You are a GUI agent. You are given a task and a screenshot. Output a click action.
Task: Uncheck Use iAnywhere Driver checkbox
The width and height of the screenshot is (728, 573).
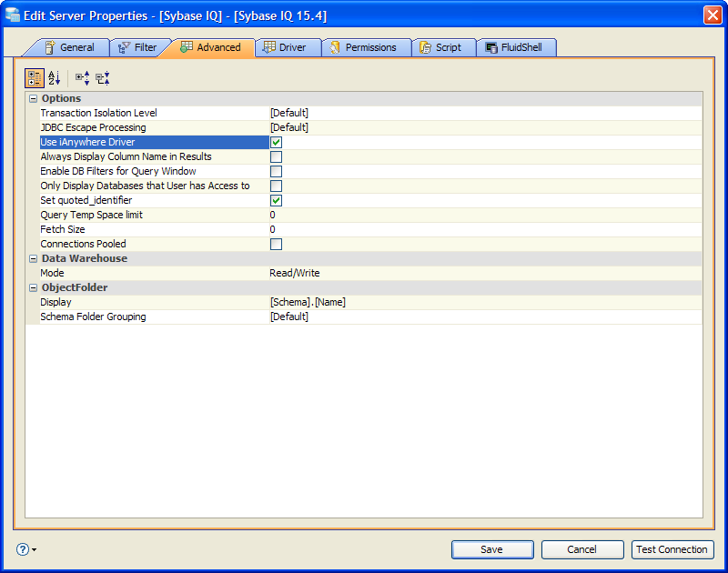pos(277,143)
